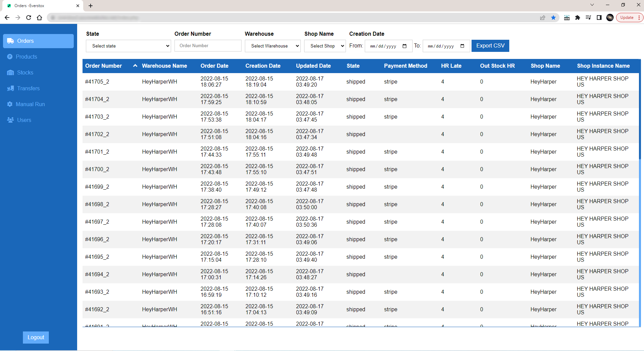
Task: Select order #41700_2 cell
Action: click(x=97, y=169)
